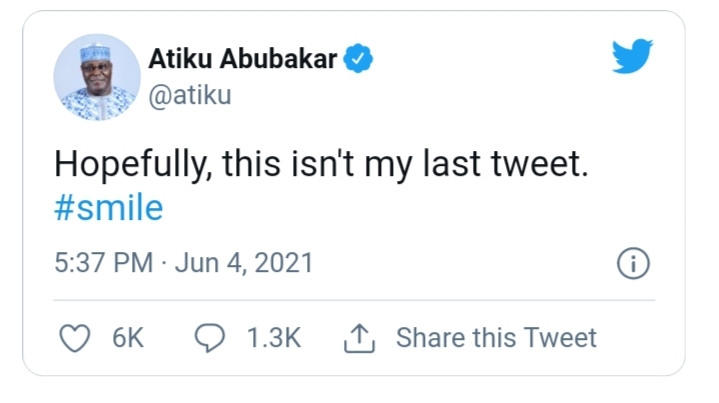Viewport: 719px width, 403px height.
Task: Click the share upload arrow icon
Action: click(357, 338)
